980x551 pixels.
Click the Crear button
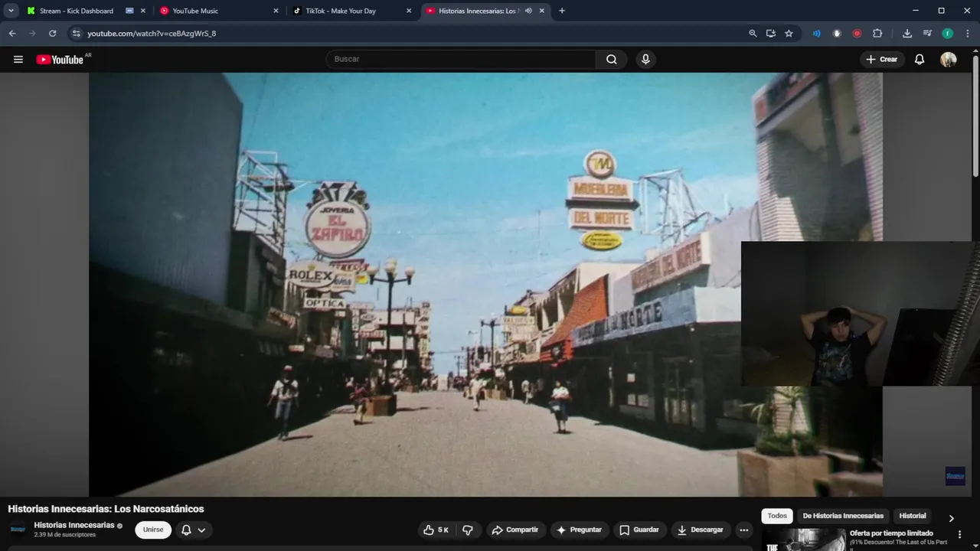881,59
